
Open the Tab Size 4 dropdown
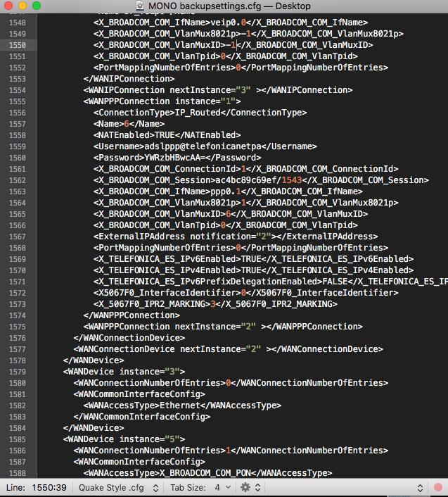(x=200, y=487)
